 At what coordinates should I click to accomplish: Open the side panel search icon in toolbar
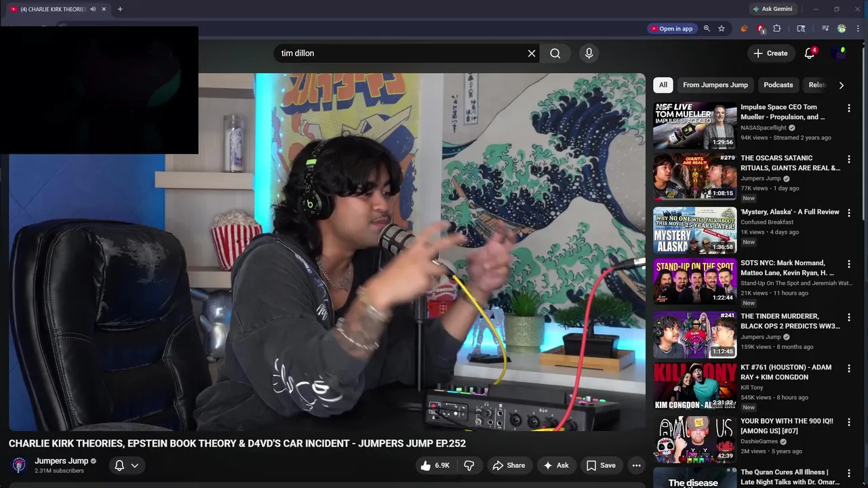801,28
